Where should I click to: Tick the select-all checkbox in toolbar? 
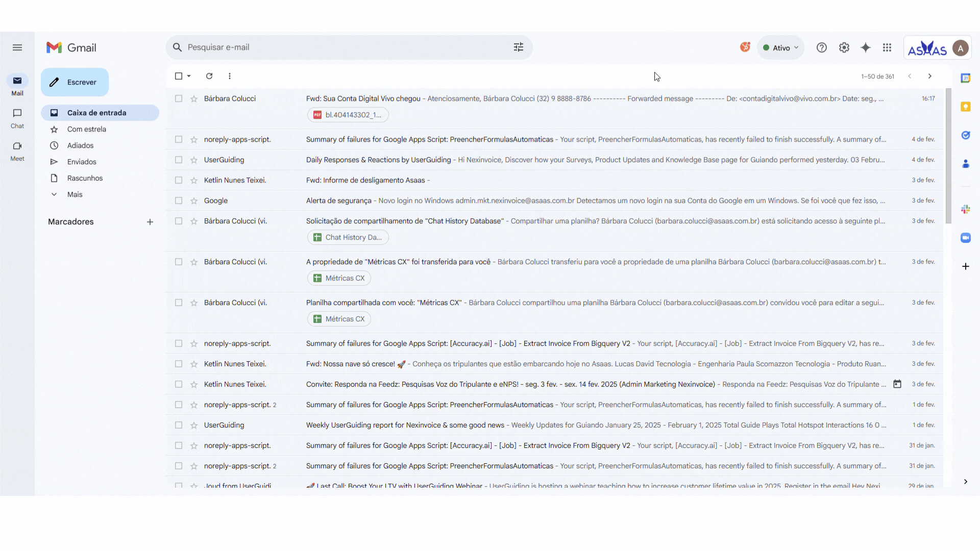[x=179, y=76]
